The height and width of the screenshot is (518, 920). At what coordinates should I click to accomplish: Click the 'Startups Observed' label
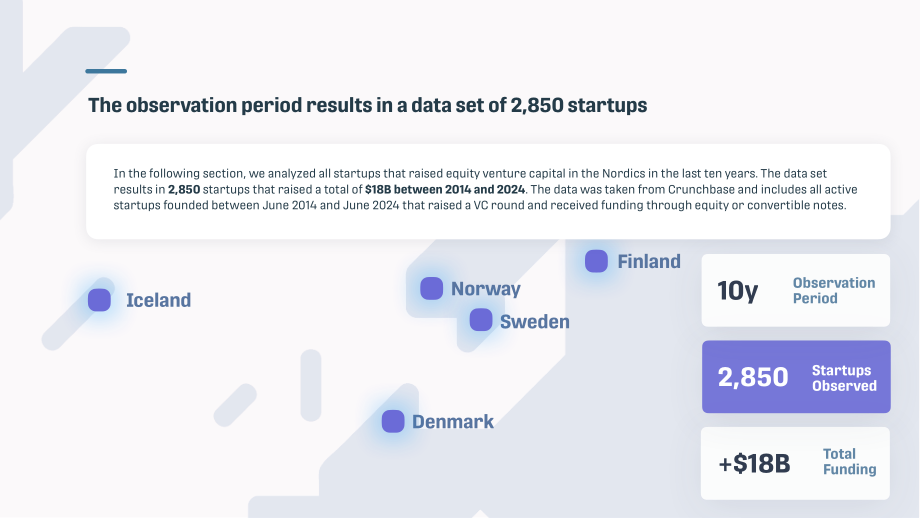click(x=844, y=378)
